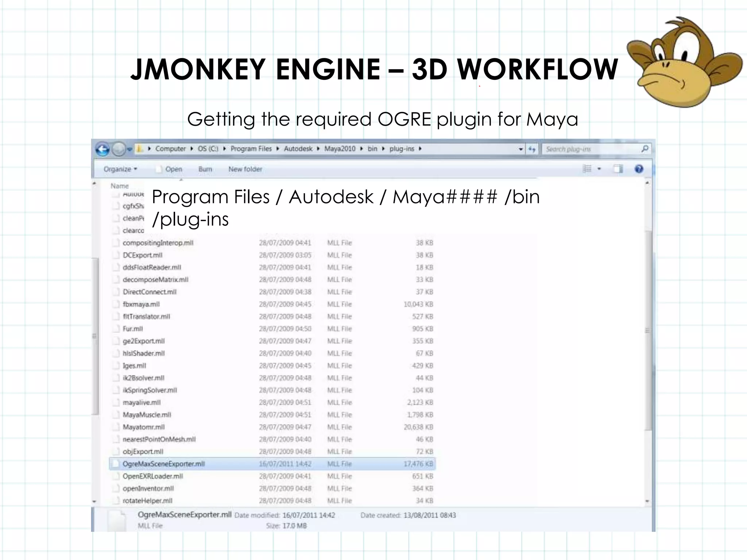Expand the recent pages dropdown arrow
747x560 pixels.
[129, 149]
